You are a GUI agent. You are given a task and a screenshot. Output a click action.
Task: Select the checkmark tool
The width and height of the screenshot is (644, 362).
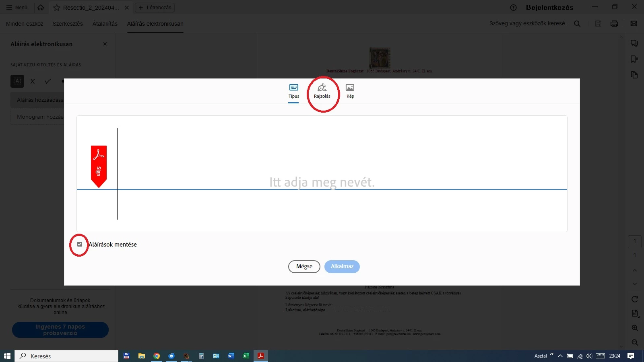pos(47,81)
